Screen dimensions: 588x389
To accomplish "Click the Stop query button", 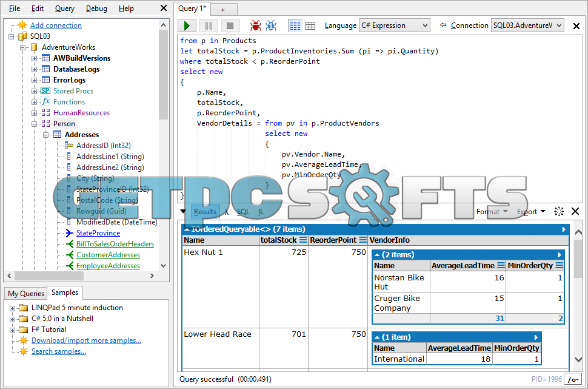I will point(230,25).
